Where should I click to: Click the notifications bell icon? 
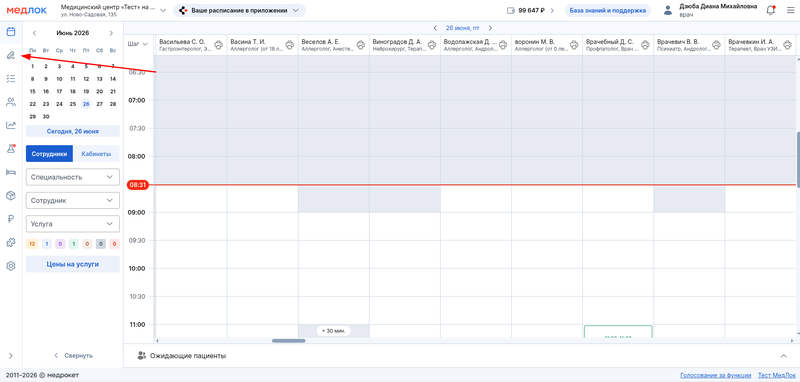771,10
